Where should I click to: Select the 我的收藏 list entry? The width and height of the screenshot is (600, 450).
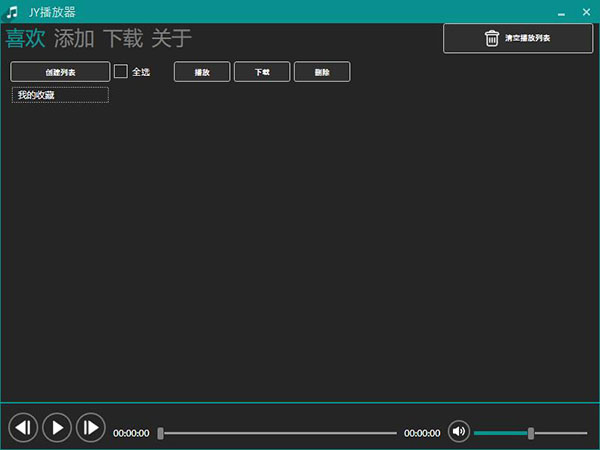tap(60, 95)
